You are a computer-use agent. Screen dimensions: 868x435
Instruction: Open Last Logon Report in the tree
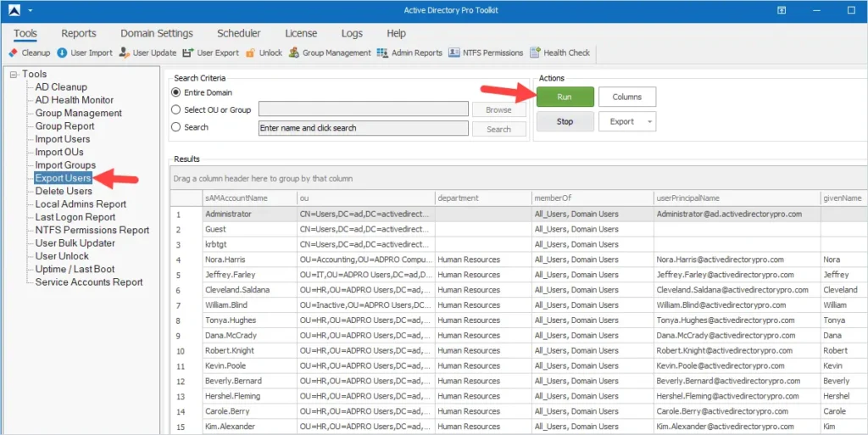tap(75, 217)
